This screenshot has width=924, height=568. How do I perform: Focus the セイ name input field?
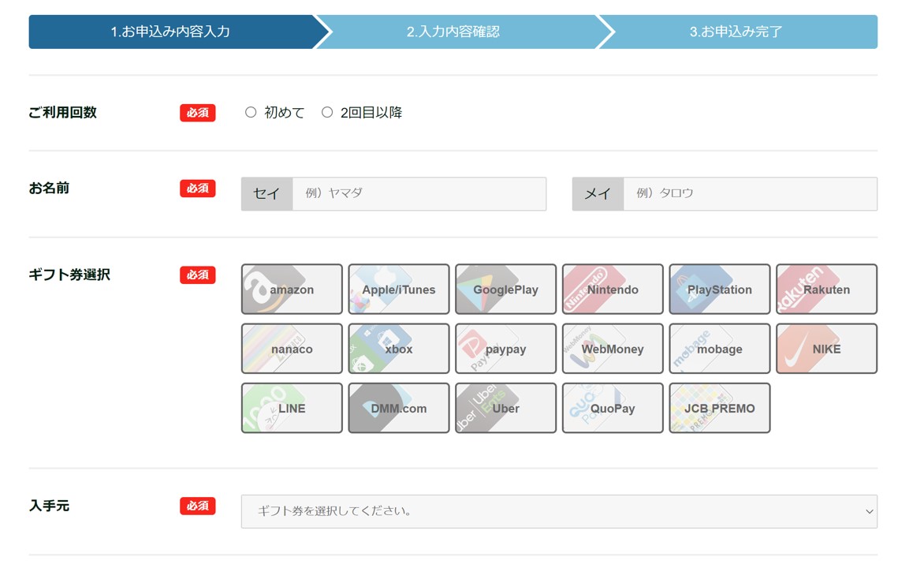(419, 193)
